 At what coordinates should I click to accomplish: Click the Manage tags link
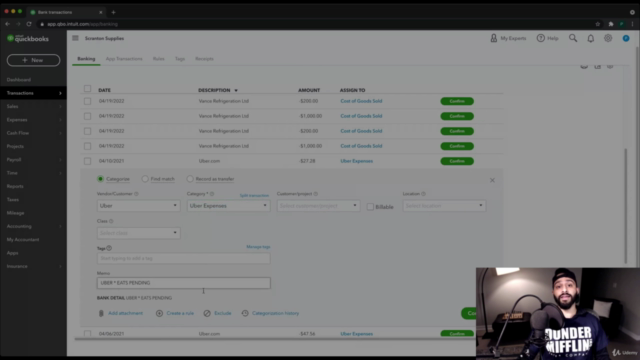(258, 247)
